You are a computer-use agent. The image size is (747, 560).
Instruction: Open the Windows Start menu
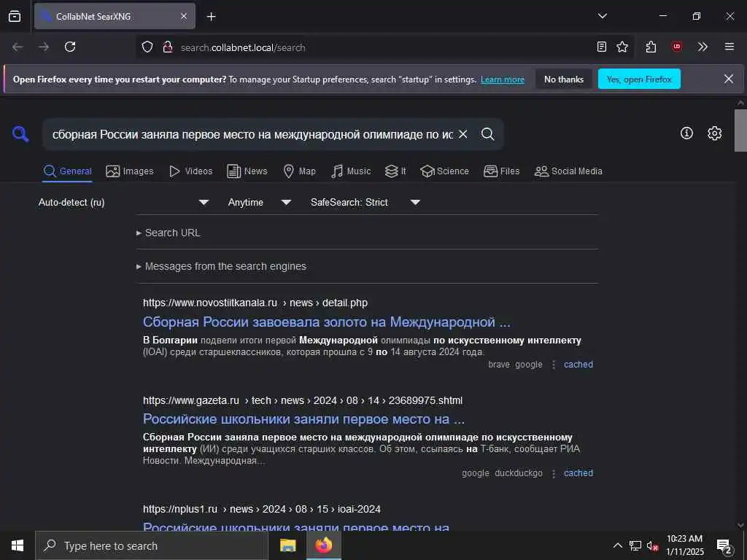coord(18,545)
